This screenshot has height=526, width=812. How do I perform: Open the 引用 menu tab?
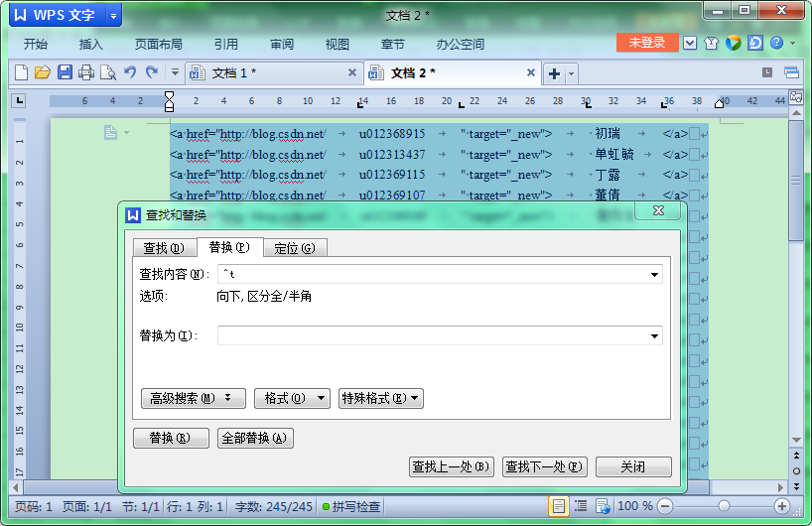(225, 44)
